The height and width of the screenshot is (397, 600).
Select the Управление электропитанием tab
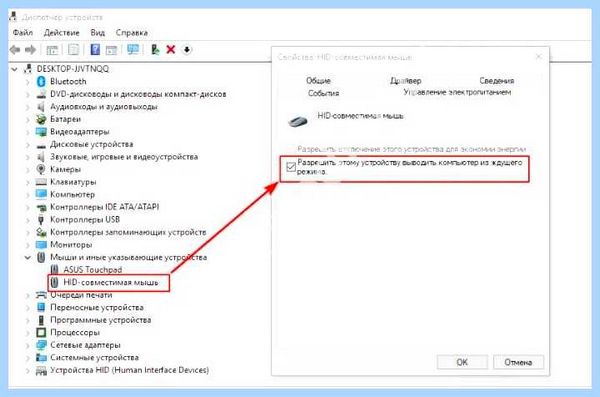tap(457, 92)
